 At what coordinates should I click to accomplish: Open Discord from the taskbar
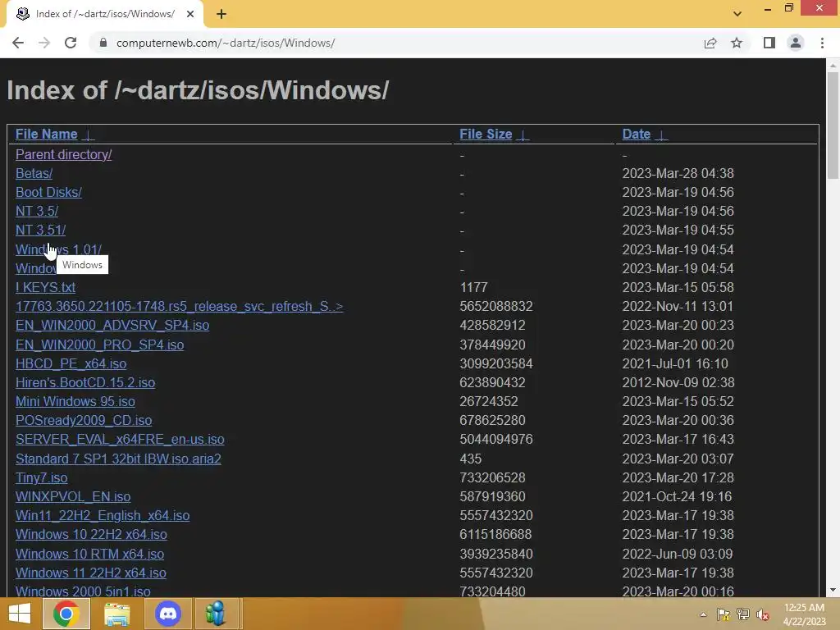pos(167,614)
